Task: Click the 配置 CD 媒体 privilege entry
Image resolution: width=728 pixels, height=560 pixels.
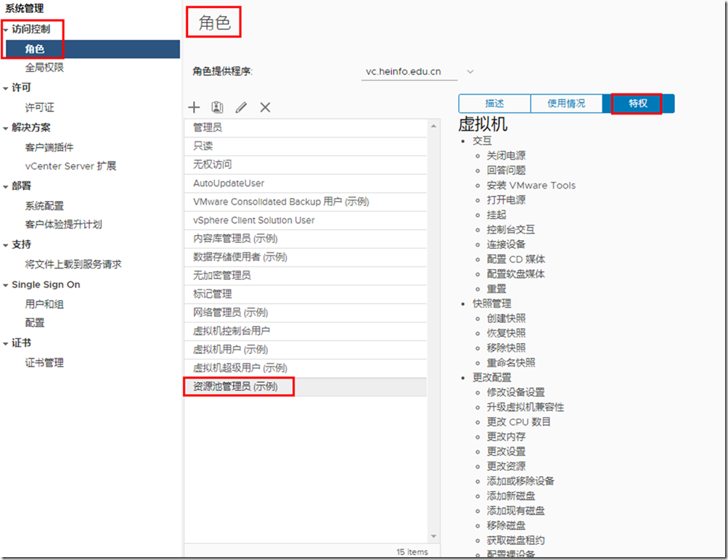Action: (x=516, y=260)
